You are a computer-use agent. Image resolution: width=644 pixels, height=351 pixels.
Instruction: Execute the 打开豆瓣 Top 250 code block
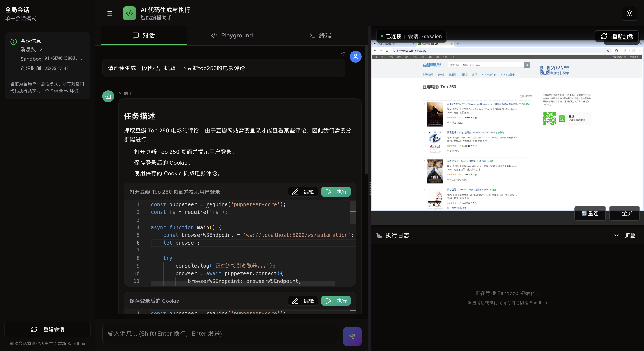[336, 192]
